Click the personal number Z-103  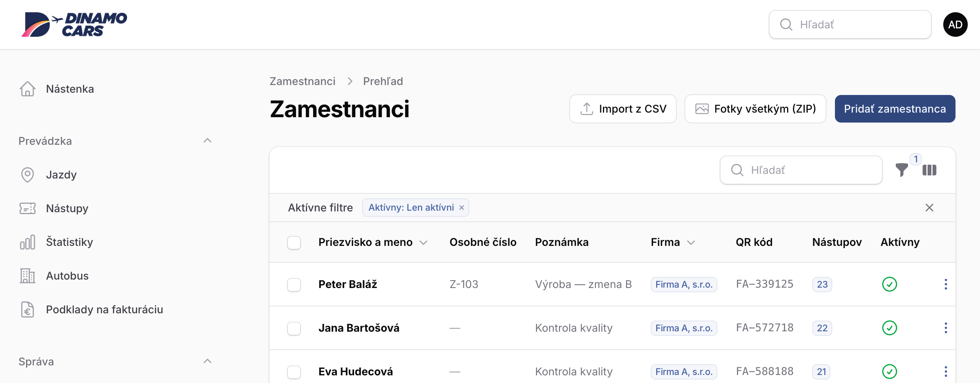464,284
